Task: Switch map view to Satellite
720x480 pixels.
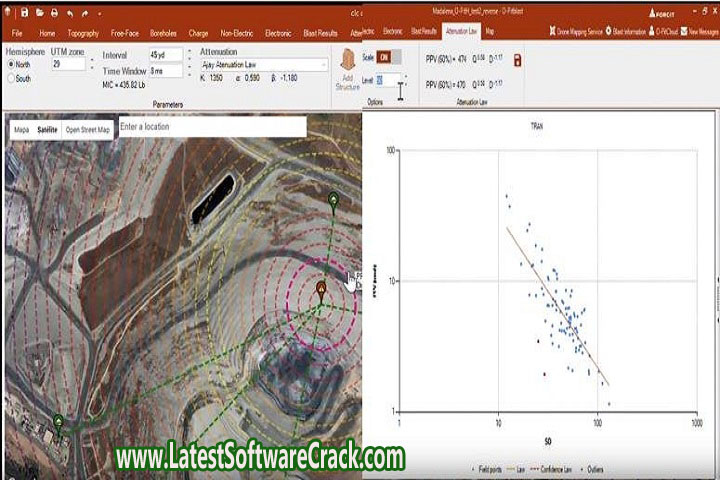Action: click(x=47, y=130)
